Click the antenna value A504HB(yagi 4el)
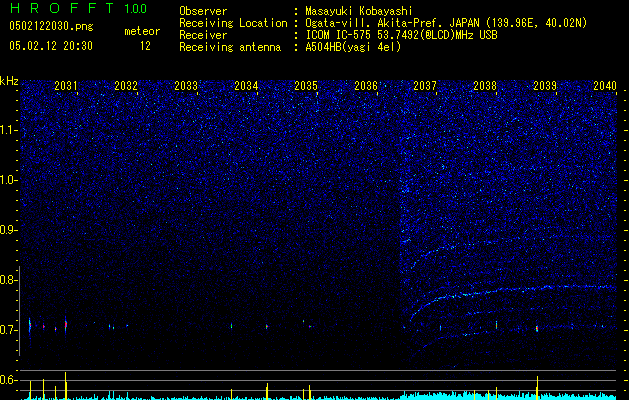 [x=353, y=47]
